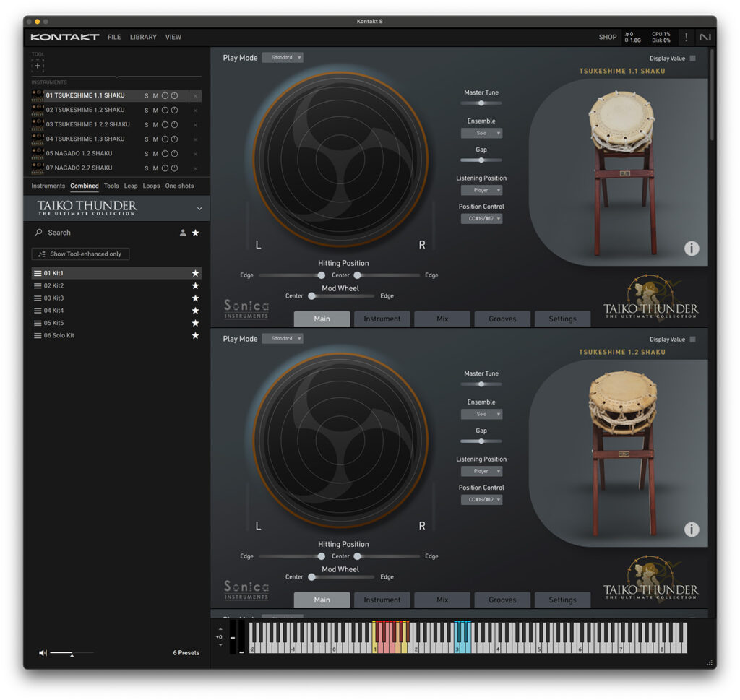Open the SHOP link
This screenshot has height=700, width=740.
click(607, 37)
